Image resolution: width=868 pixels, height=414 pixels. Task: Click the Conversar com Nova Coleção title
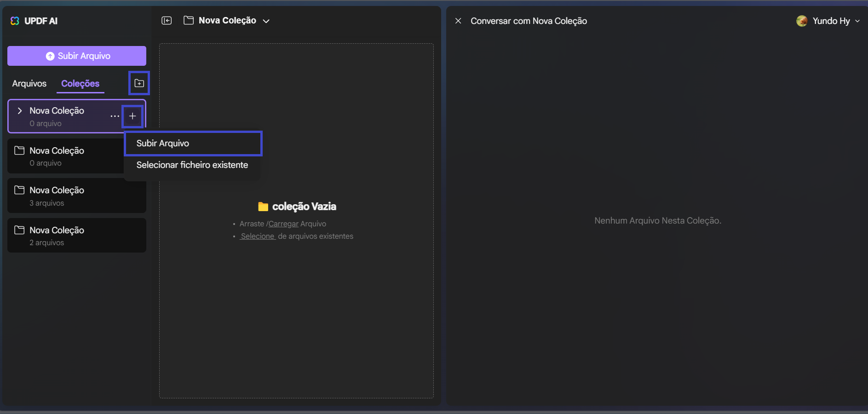click(x=529, y=21)
